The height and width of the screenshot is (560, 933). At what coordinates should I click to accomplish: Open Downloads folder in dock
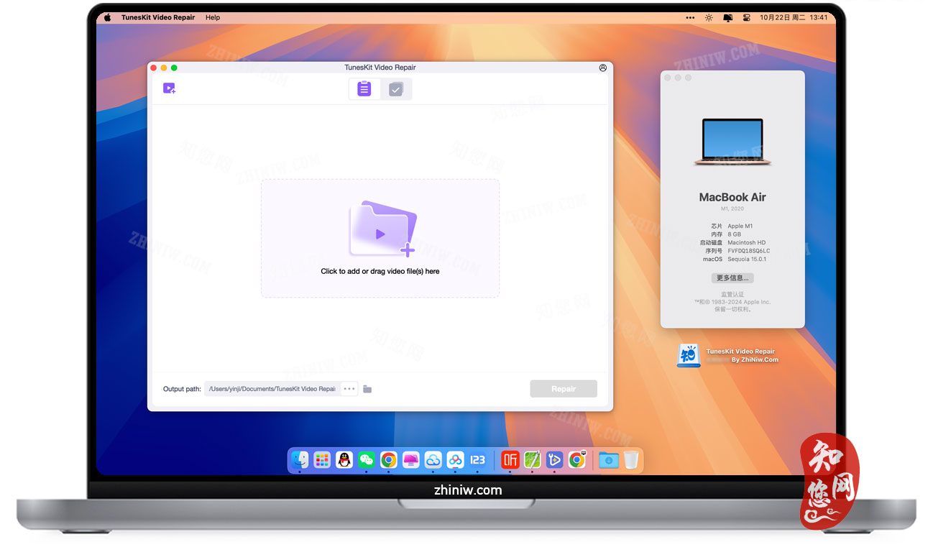[609, 460]
